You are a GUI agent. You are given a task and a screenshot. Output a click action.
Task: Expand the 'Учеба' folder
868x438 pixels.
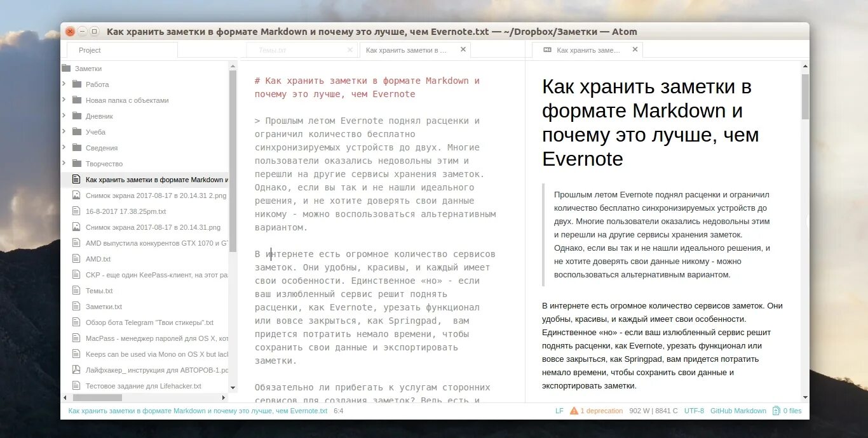pos(63,131)
